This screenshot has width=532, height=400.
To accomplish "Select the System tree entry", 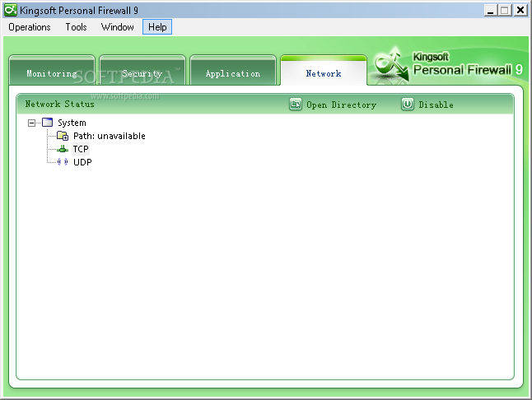I will (x=72, y=123).
